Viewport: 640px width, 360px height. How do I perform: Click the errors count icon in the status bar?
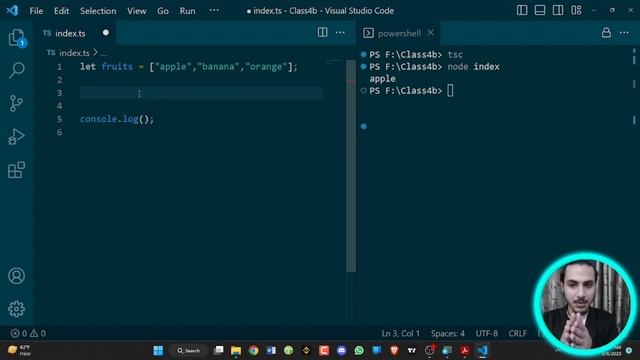coord(15,333)
